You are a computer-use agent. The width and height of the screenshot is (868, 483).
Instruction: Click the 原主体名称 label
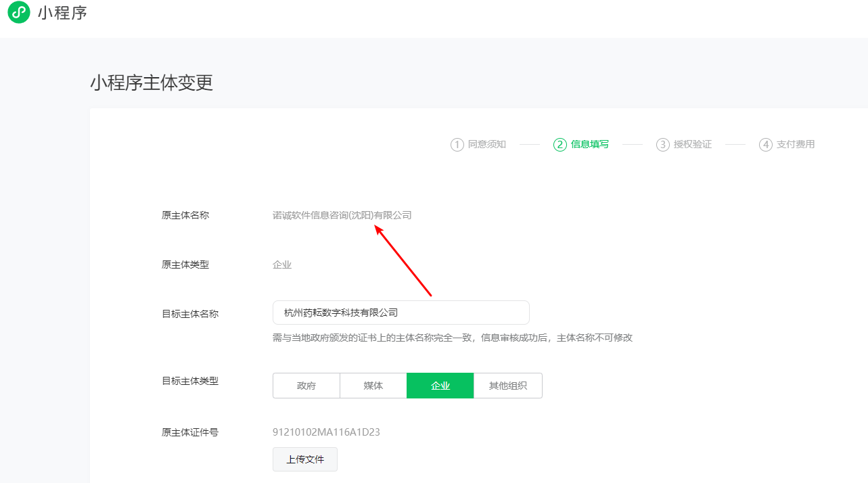pyautogui.click(x=185, y=215)
